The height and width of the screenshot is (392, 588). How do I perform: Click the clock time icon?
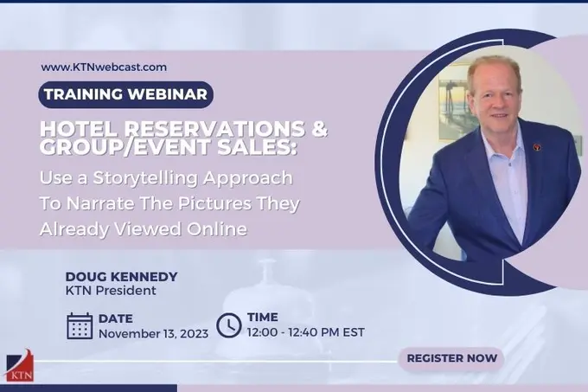pos(229,325)
